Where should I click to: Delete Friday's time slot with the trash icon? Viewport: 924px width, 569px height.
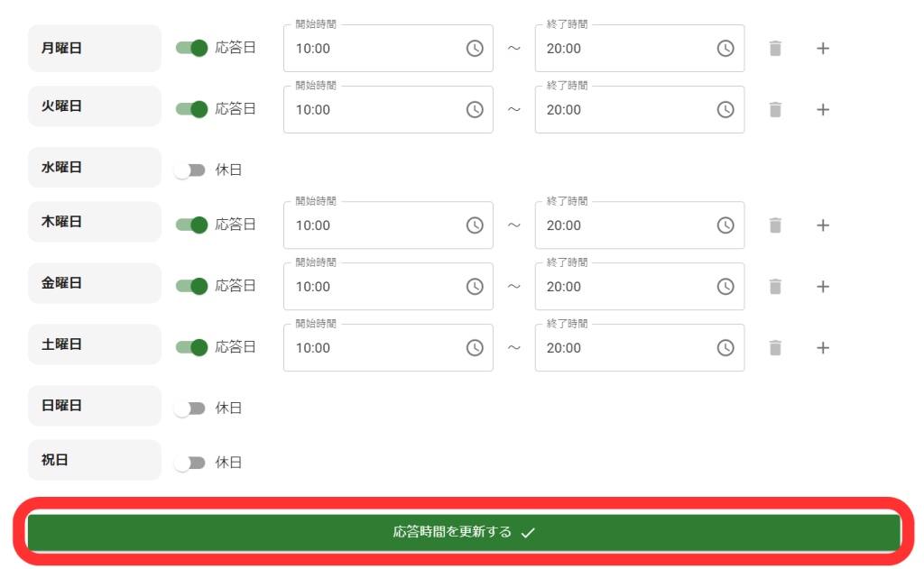click(x=775, y=286)
